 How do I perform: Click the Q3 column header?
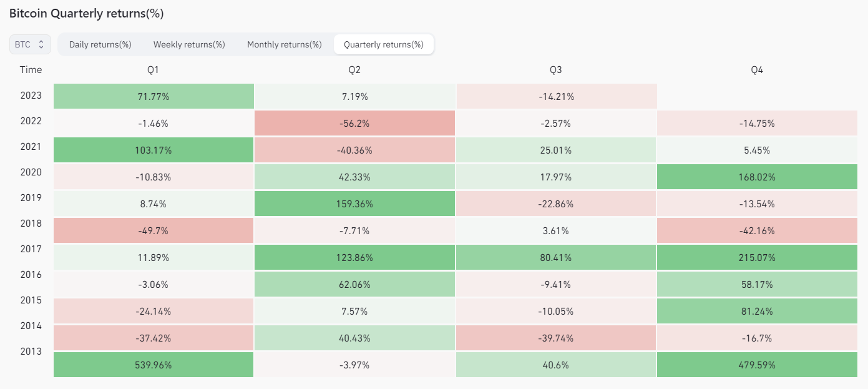555,70
